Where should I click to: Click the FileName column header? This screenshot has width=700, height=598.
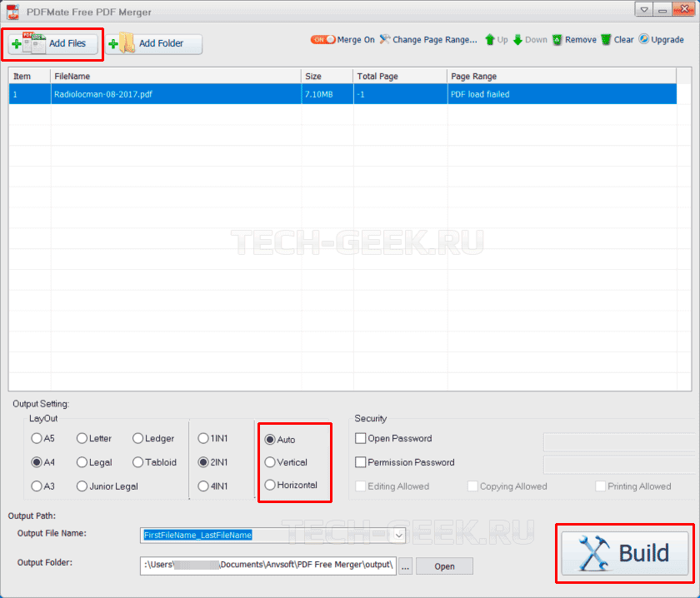click(176, 77)
